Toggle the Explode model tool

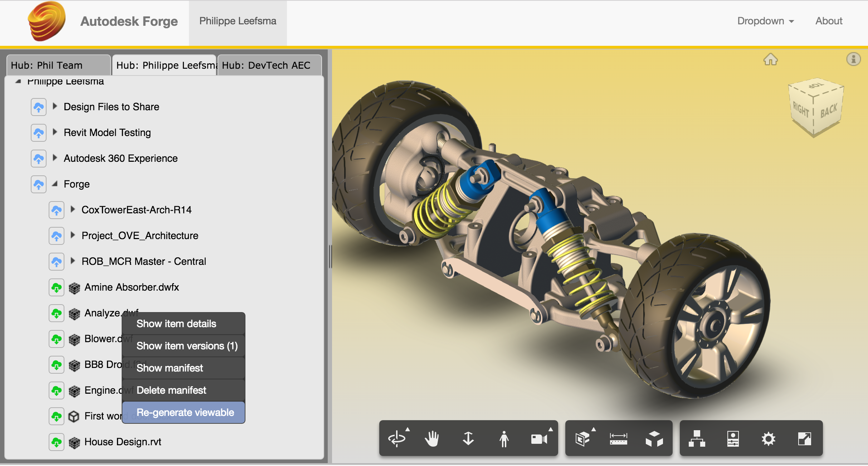coord(654,438)
